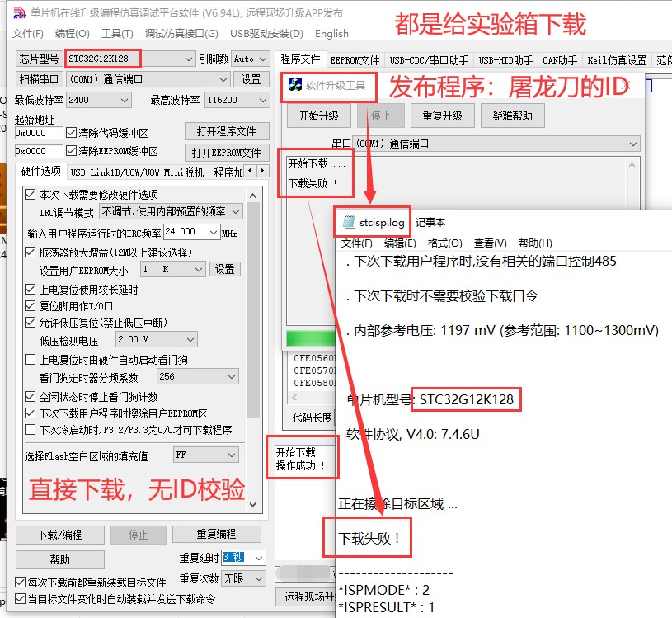Toggle 本次下载需要修改硬件选项 checkbox
This screenshot has height=618, width=672.
point(30,195)
